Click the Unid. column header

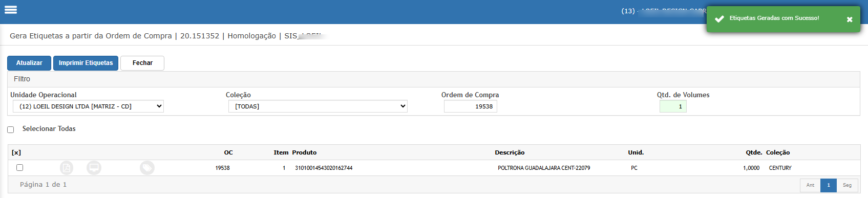point(636,152)
